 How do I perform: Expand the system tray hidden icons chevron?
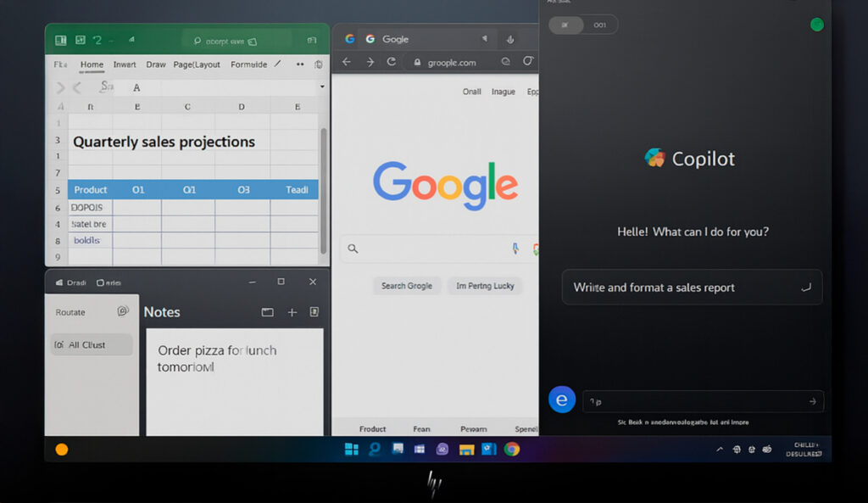(720, 450)
